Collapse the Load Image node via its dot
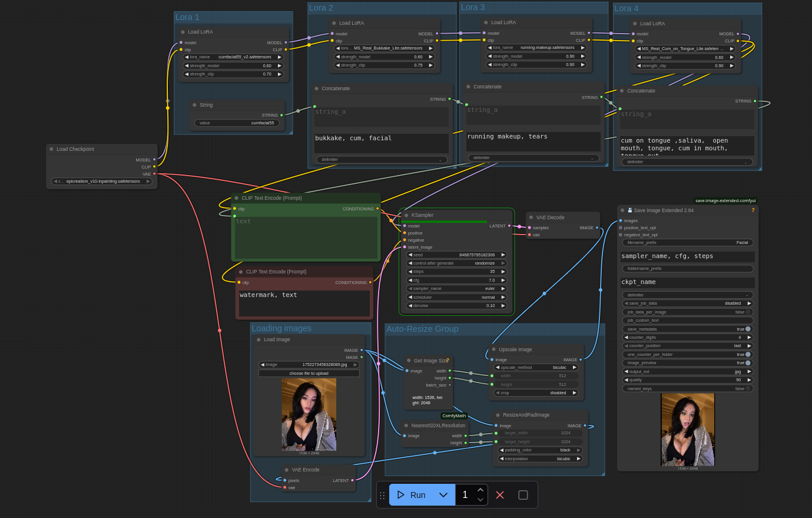Screen dimensions: 812x518 [258, 339]
